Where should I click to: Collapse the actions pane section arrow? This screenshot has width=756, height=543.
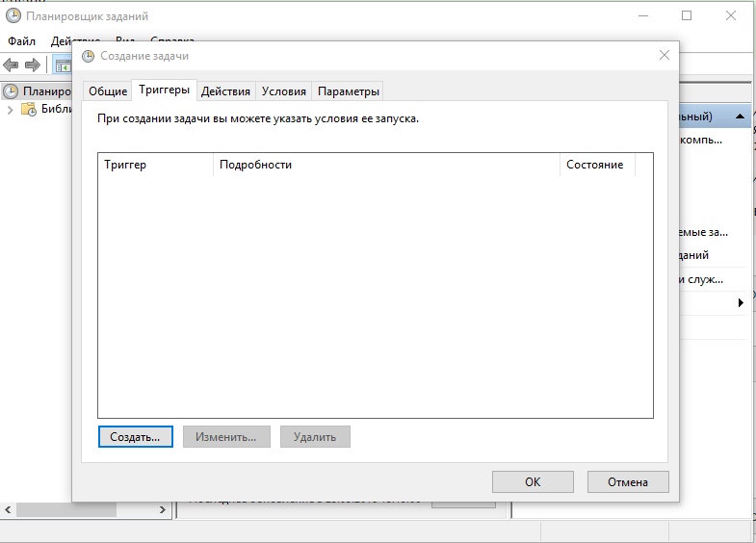740,116
